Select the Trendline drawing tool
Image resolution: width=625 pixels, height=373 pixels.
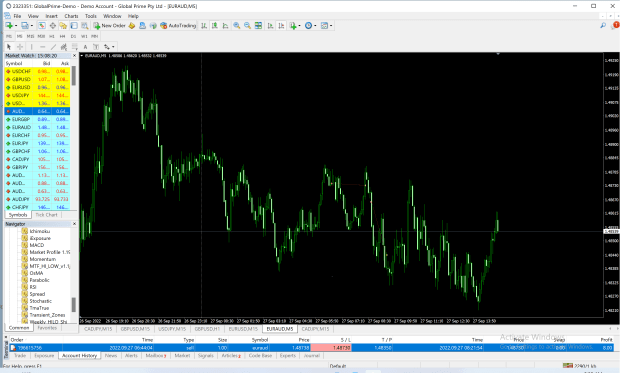(x=53, y=47)
